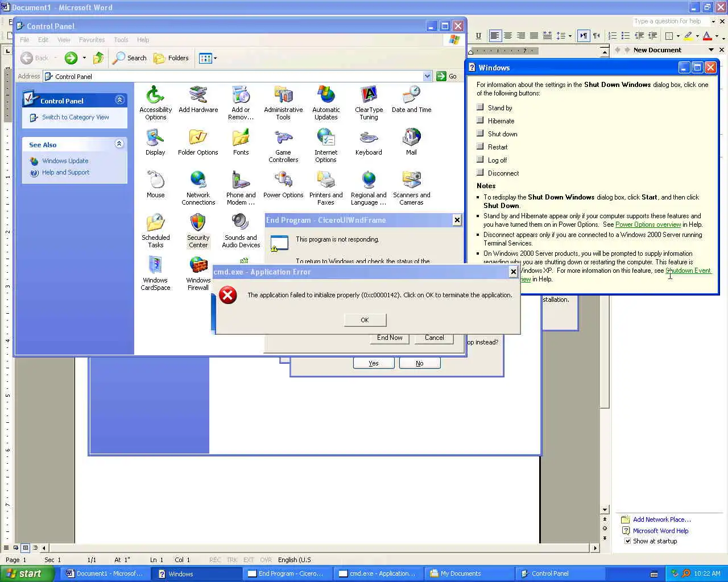The width and height of the screenshot is (728, 582).
Task: Click the Up folder toolbar icon
Action: tap(98, 58)
